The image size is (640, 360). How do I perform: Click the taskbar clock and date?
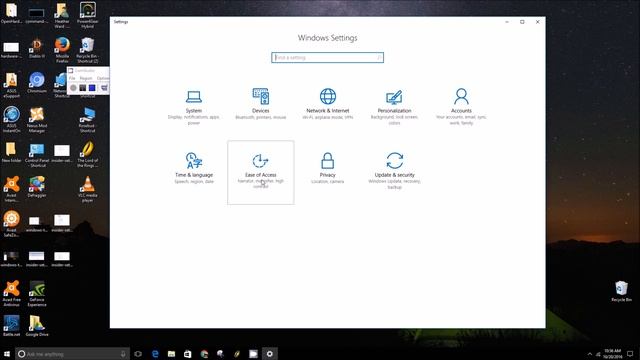tap(613, 354)
